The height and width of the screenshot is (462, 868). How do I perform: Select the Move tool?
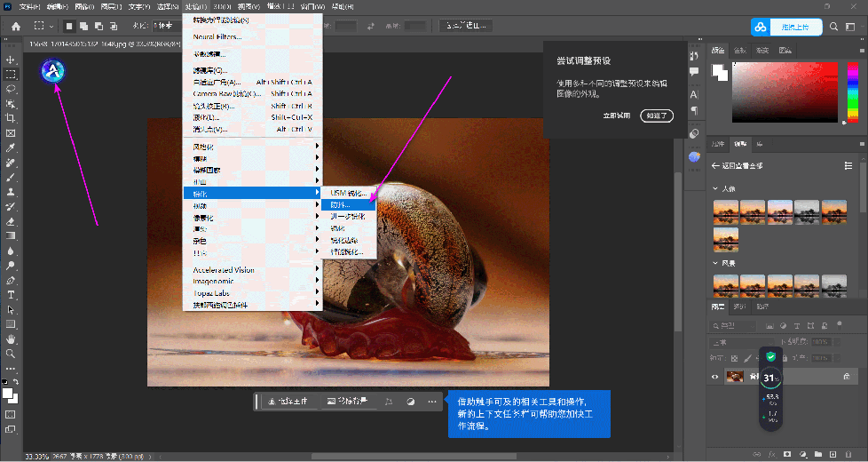[11, 60]
